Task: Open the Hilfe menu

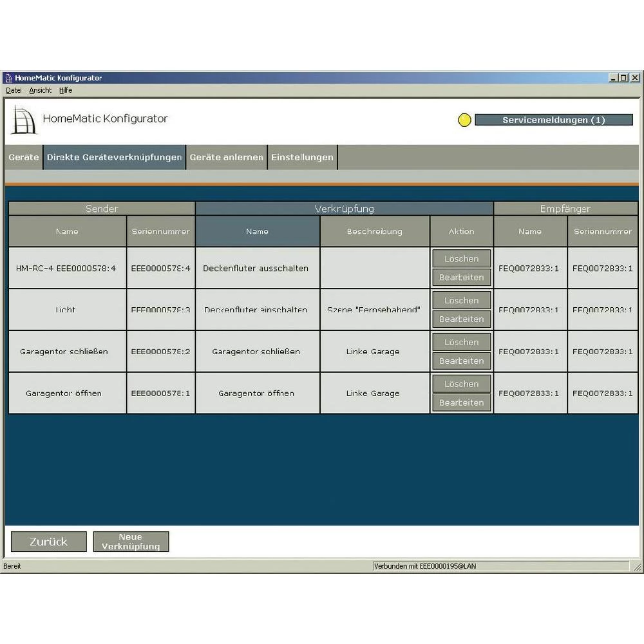Action: (x=66, y=91)
